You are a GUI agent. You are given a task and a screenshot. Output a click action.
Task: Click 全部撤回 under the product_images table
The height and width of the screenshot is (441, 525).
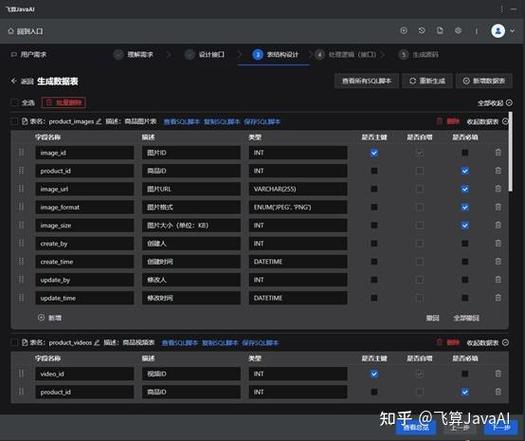pos(466,318)
